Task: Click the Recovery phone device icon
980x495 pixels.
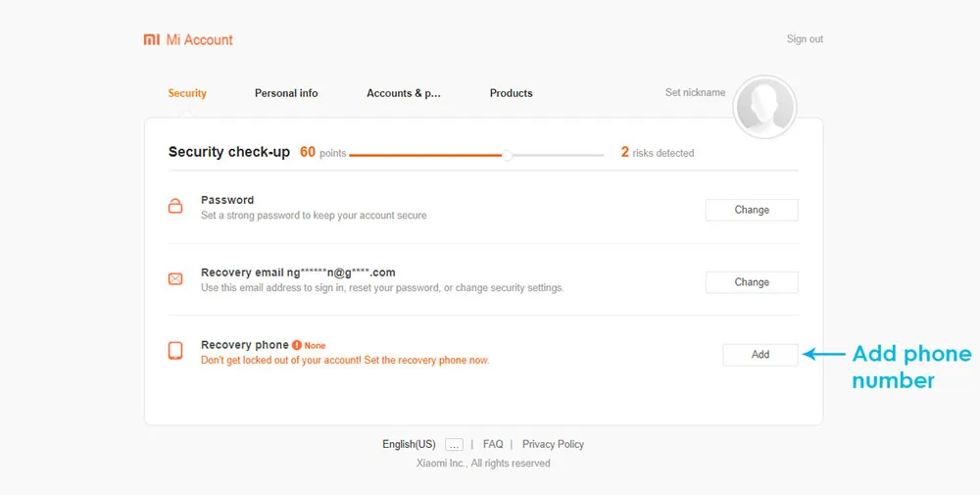Action: pos(175,351)
